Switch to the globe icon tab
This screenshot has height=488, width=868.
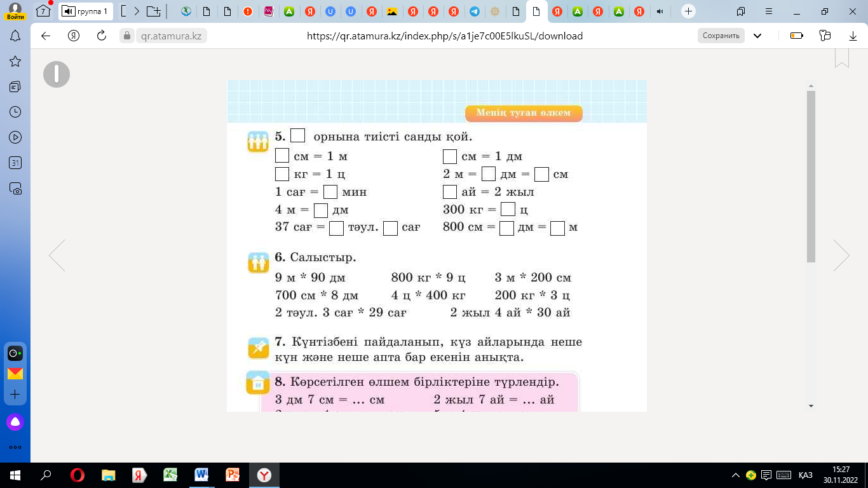[186, 11]
